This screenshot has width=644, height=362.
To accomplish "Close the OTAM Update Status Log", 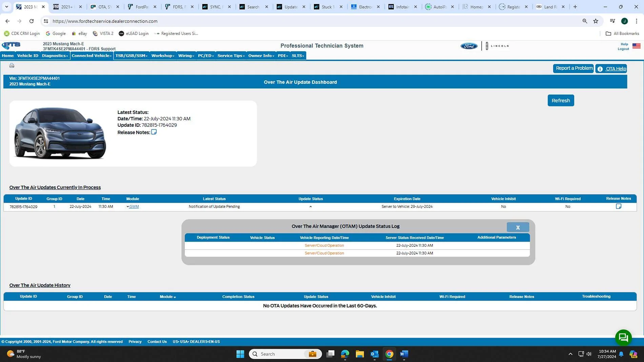I will (518, 227).
